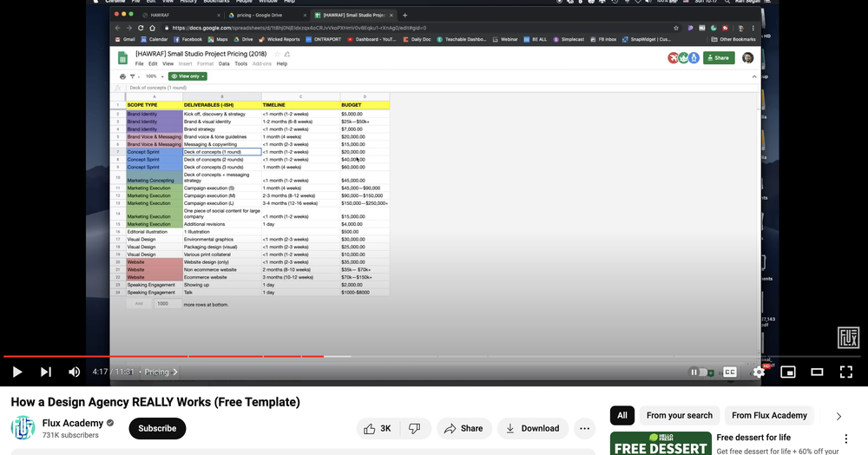Switch to miniplayer mode
Viewport: 868px width, 455px height.
tap(788, 372)
